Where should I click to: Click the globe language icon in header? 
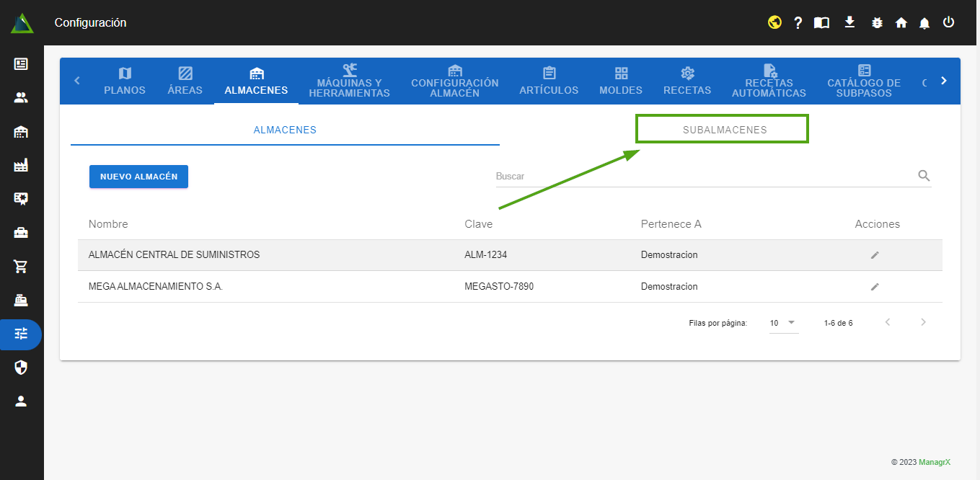[775, 22]
